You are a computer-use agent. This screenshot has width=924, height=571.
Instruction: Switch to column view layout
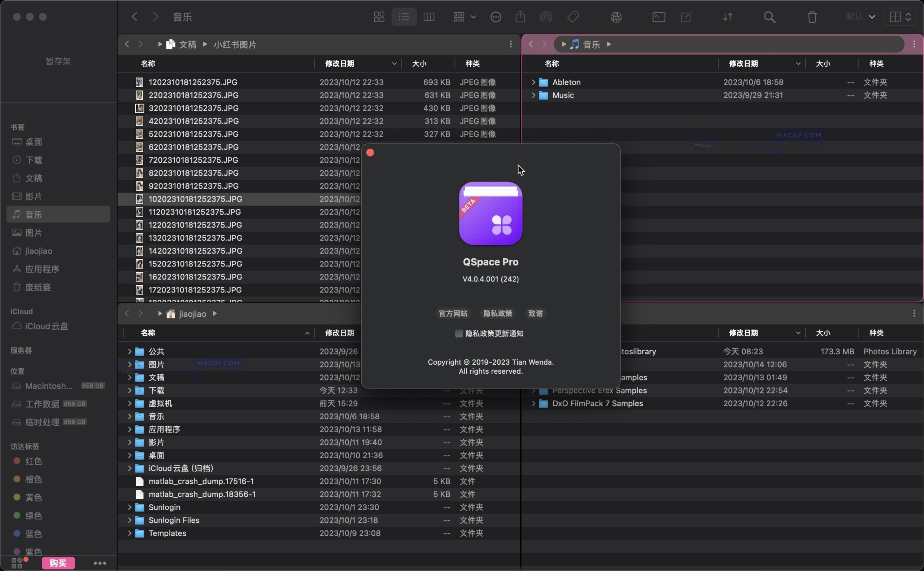429,17
